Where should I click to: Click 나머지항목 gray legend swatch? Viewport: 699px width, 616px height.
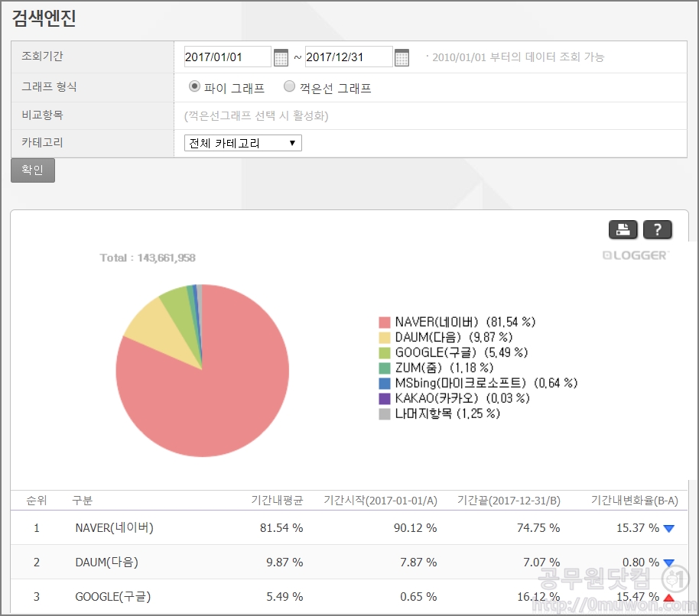point(384,414)
